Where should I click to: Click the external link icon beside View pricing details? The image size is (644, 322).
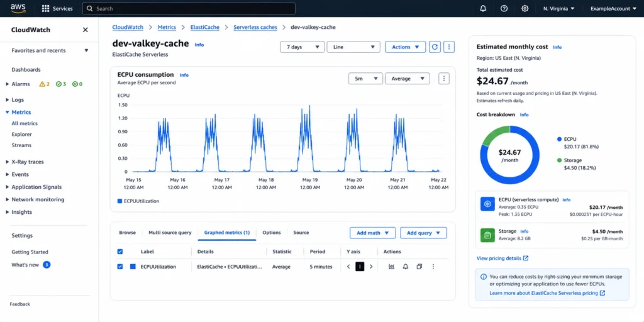(x=525, y=258)
